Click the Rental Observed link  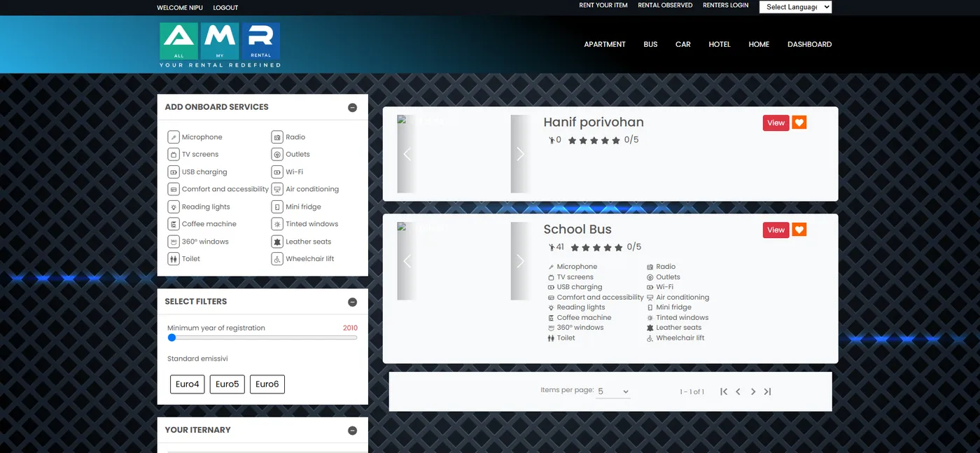pyautogui.click(x=665, y=5)
